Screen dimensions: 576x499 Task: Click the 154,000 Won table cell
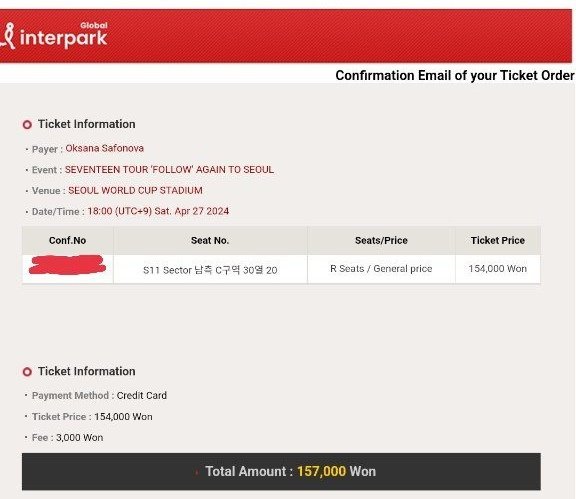coord(498,269)
